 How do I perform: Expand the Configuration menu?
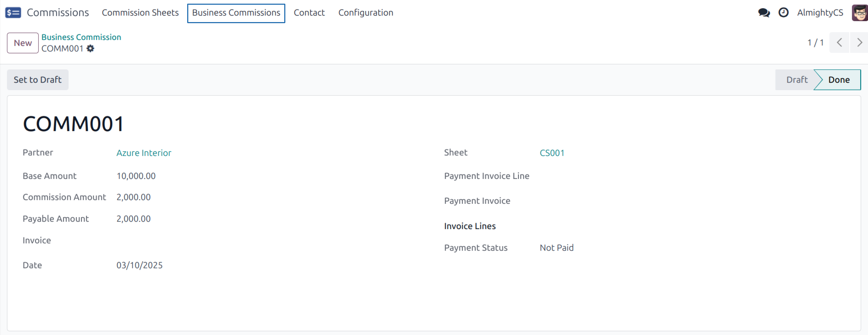(x=366, y=13)
